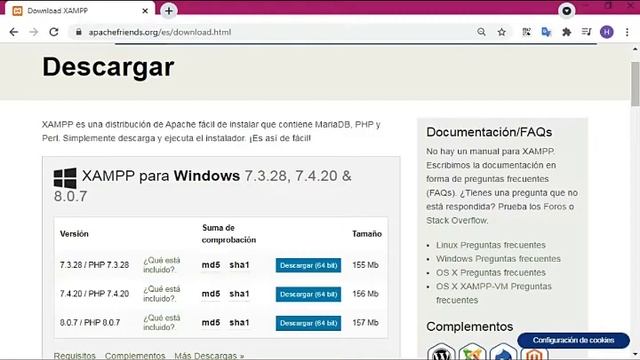The height and width of the screenshot is (360, 640).
Task: Open the Google Translate extension icon
Action: click(x=546, y=32)
